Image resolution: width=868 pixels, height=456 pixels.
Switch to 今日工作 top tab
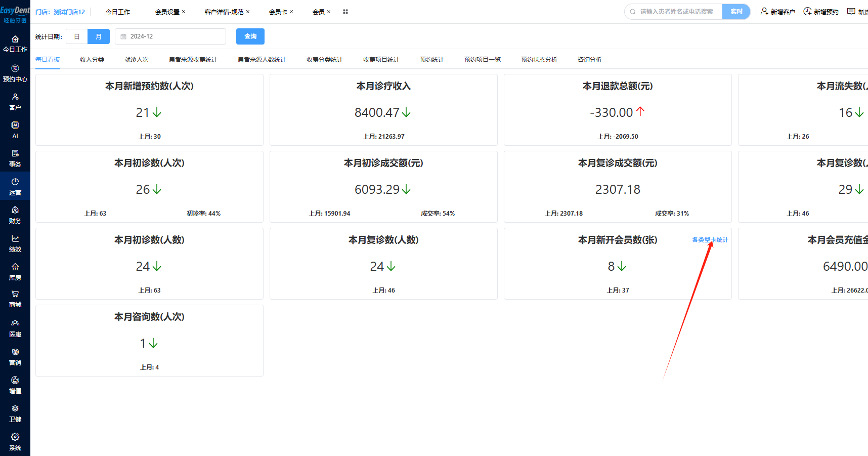[118, 12]
